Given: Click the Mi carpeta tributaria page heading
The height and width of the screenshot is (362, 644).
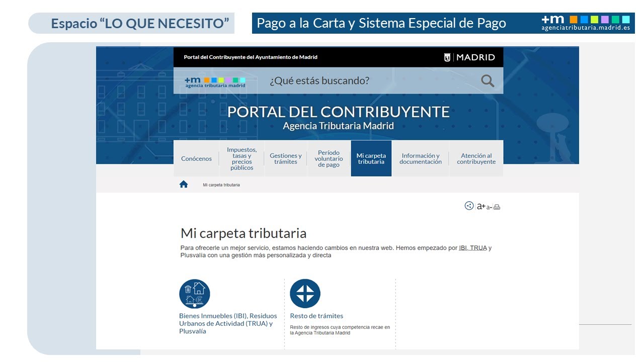Looking at the screenshot, I should [x=244, y=233].
